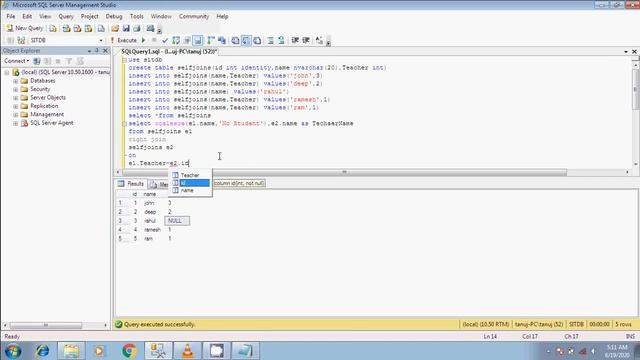
Task: Open Analysis Services DMX Query icon
Action: (x=77, y=29)
